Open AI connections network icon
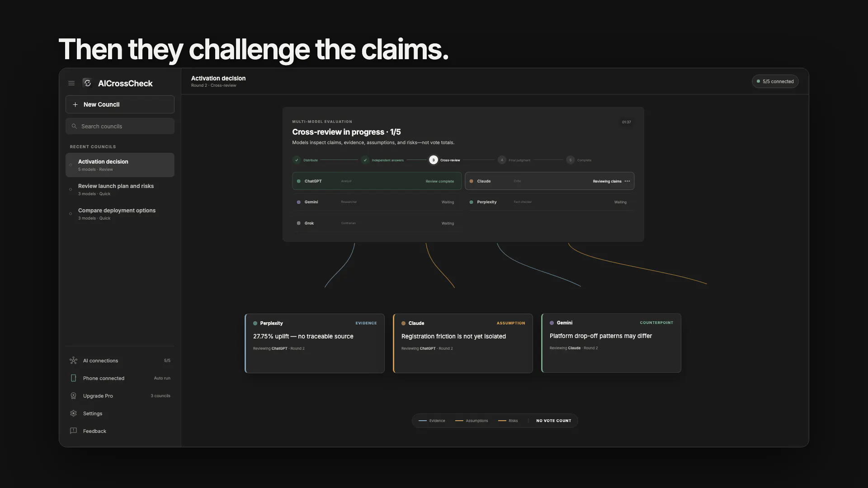 (x=73, y=361)
